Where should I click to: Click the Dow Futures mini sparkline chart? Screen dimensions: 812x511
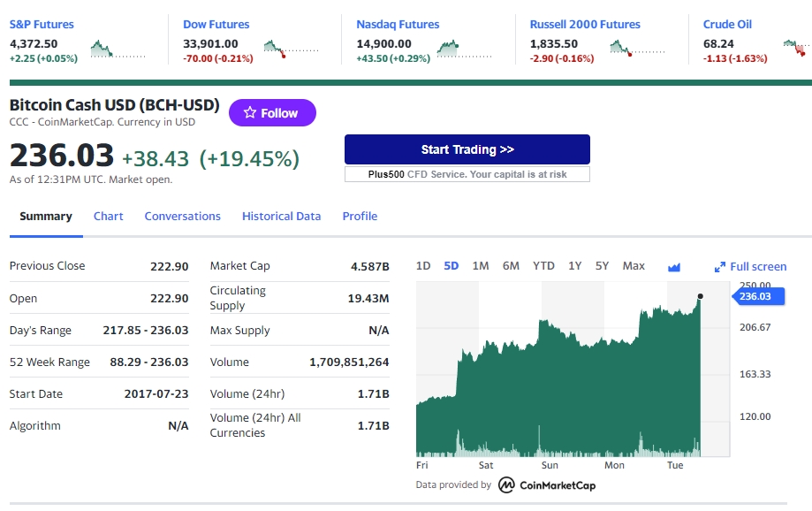[x=291, y=50]
